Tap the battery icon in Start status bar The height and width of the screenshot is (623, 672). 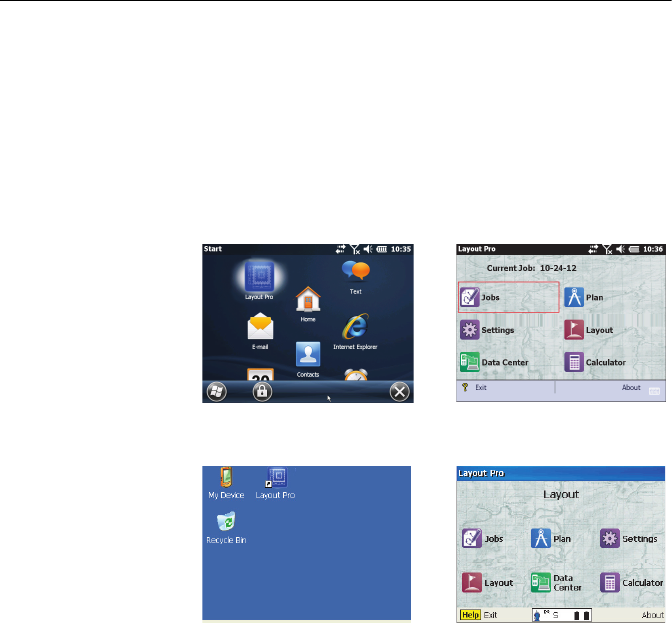point(381,249)
